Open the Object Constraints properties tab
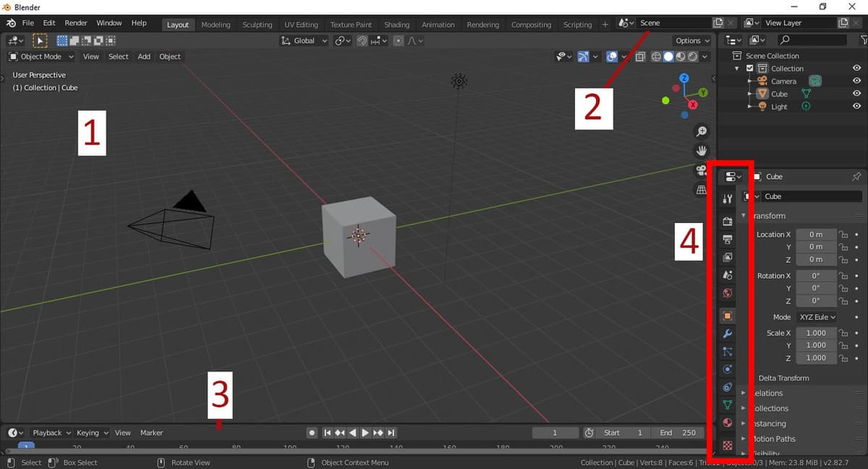Viewport: 868px width, 469px height. pos(728,387)
